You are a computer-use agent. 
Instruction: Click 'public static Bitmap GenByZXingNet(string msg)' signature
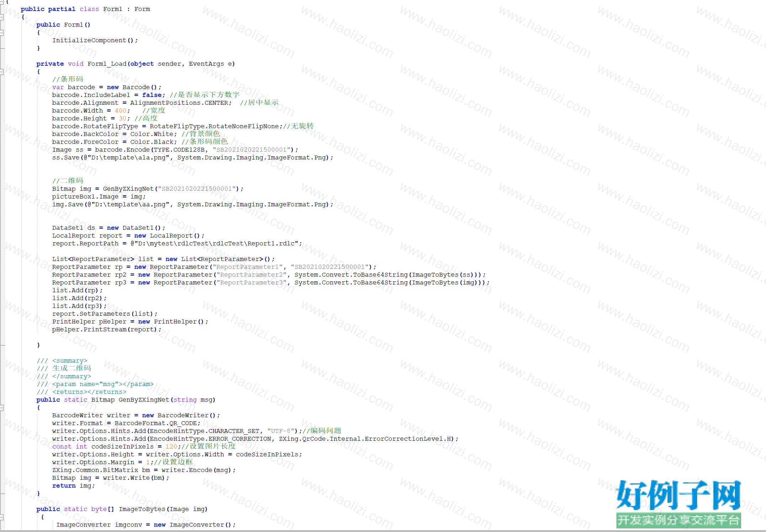pos(126,400)
